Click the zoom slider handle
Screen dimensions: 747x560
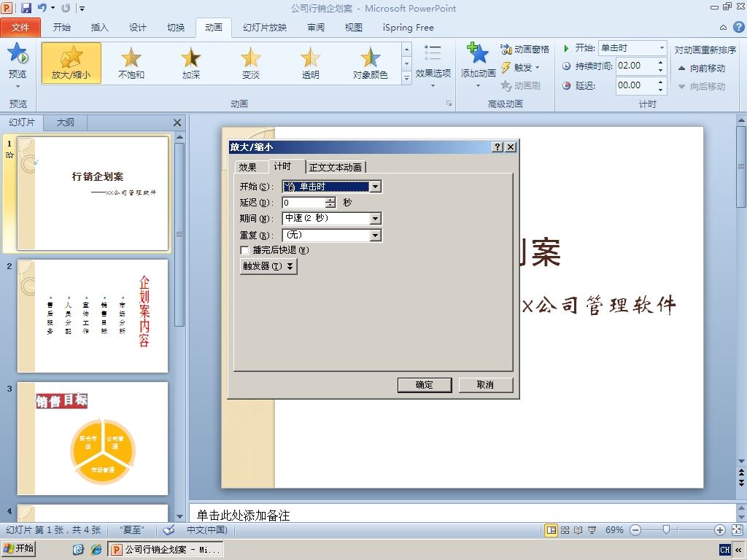(x=667, y=529)
